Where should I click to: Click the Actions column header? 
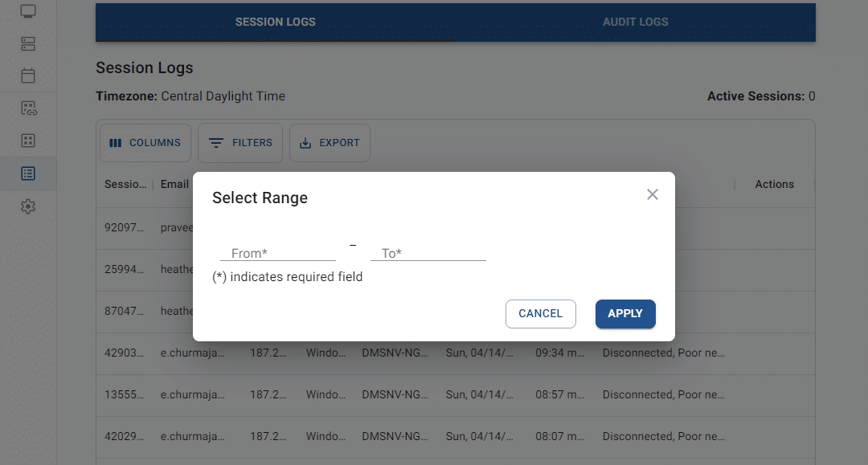pos(774,185)
